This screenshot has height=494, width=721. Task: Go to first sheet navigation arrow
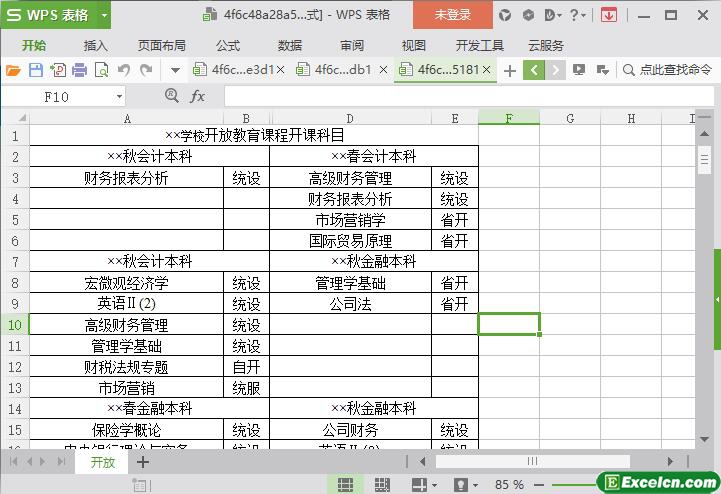13,461
